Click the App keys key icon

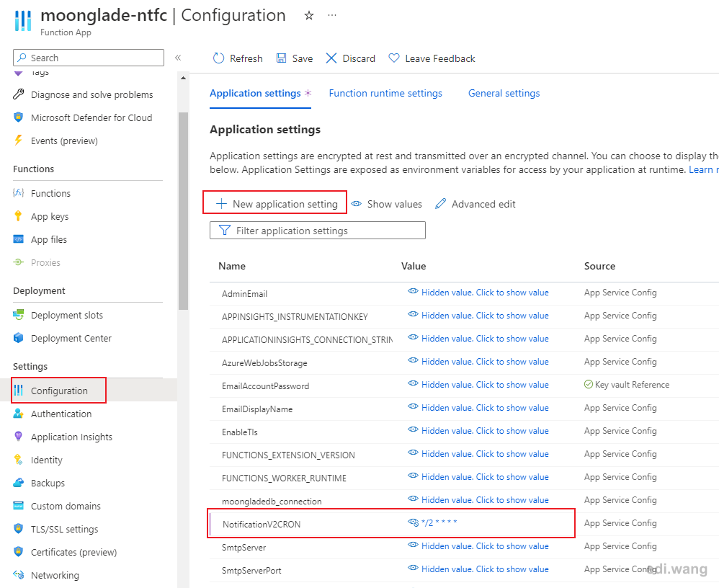point(18,216)
